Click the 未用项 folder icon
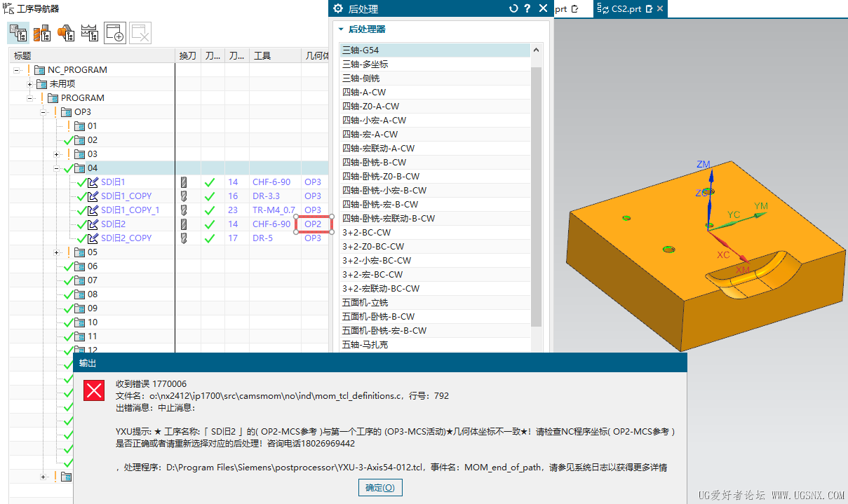 (42, 84)
